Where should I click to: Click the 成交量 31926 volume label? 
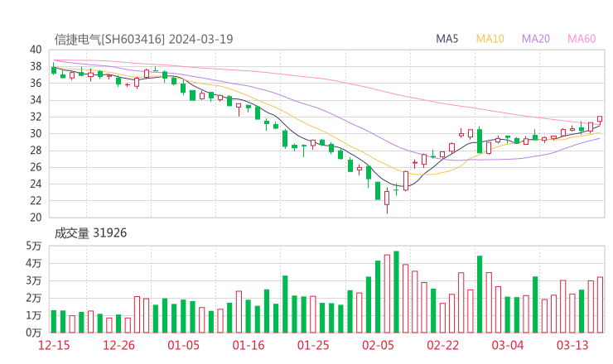[x=90, y=233]
